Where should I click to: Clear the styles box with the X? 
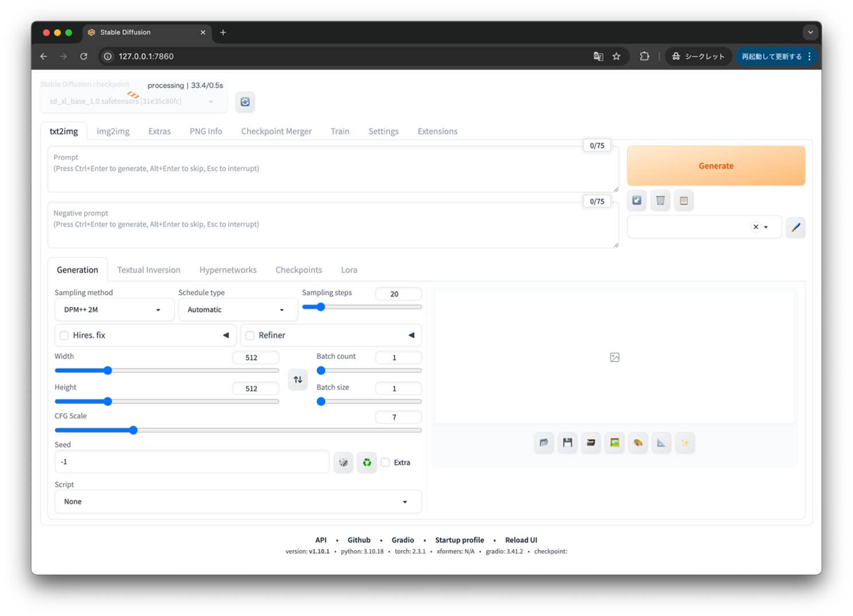point(756,227)
